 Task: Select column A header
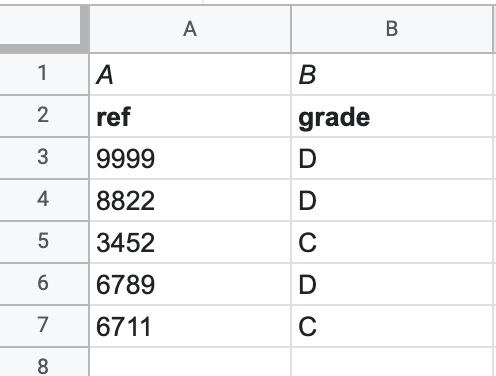[190, 29]
